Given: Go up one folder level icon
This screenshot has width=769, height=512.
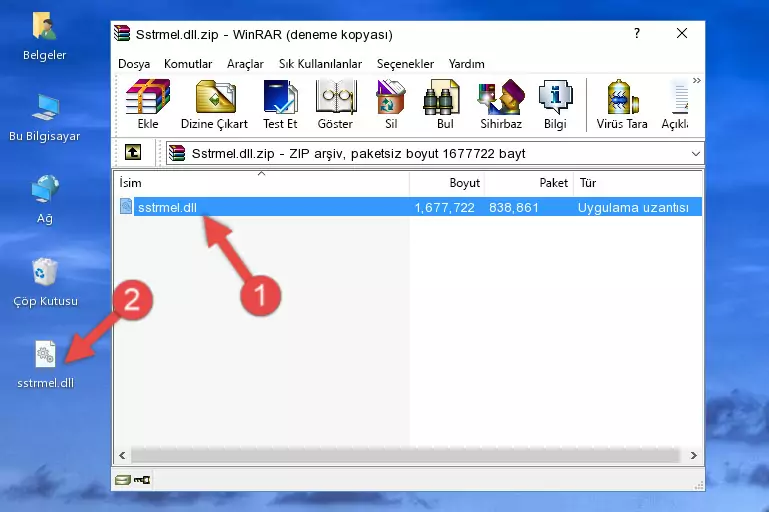Looking at the screenshot, I should coord(133,153).
